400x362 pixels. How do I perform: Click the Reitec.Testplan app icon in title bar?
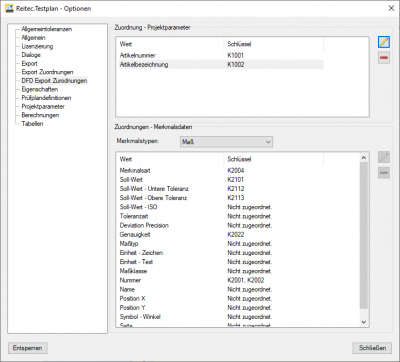pos(9,8)
